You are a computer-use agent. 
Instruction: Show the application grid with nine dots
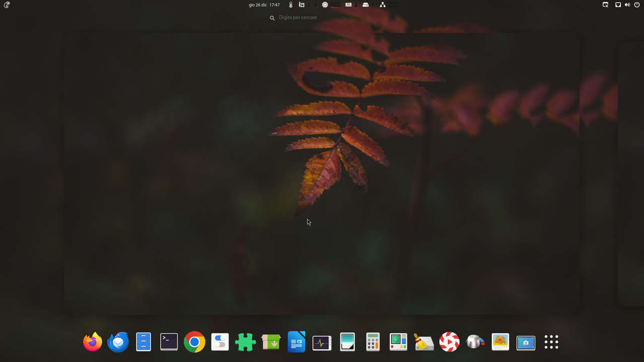click(x=551, y=342)
